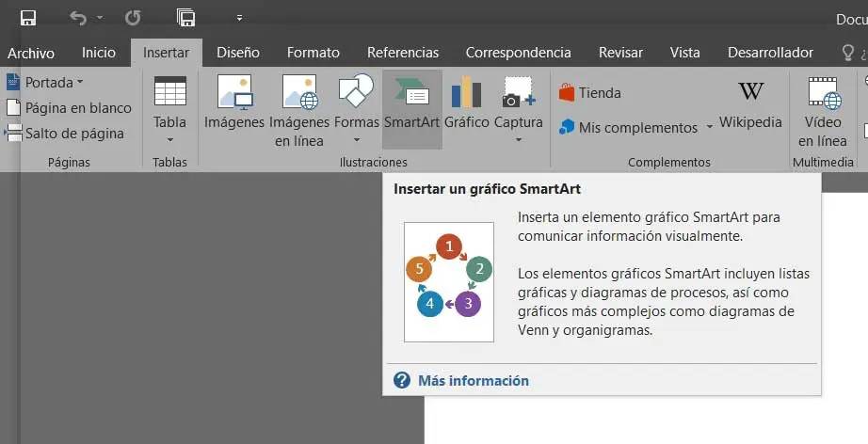
Task: Click the Mis complementos blue icon
Action: [567, 127]
